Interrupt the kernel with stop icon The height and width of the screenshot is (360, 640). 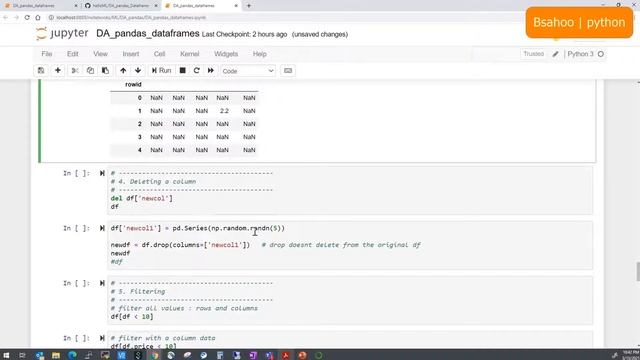click(x=183, y=71)
